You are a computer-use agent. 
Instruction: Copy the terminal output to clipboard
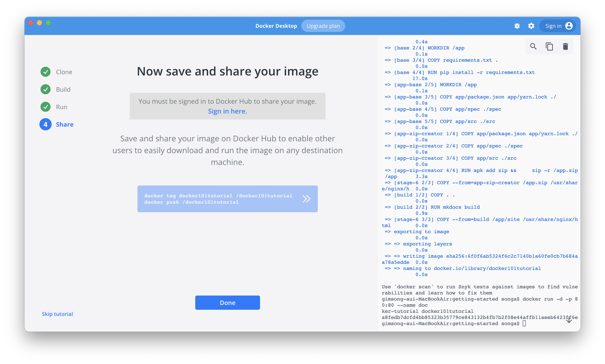click(x=549, y=46)
